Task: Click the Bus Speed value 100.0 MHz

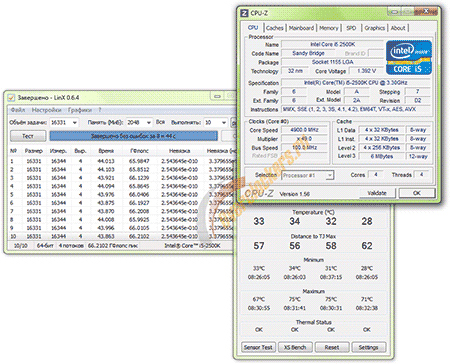Action: (304, 147)
